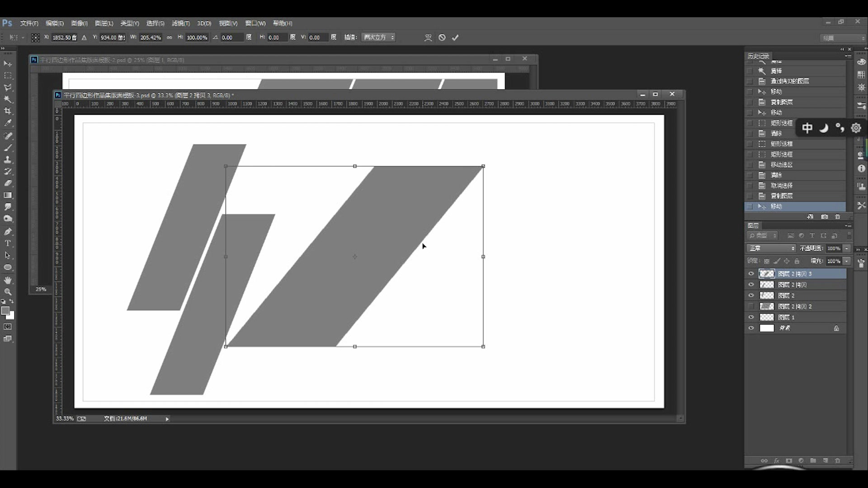Open the '编辑(E)' menu
The image size is (868, 488).
(55, 23)
